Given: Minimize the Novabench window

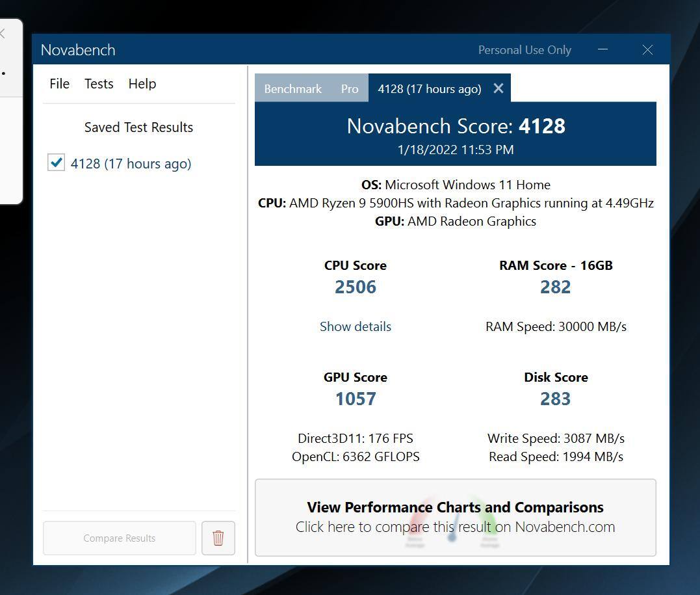Looking at the screenshot, I should [603, 50].
